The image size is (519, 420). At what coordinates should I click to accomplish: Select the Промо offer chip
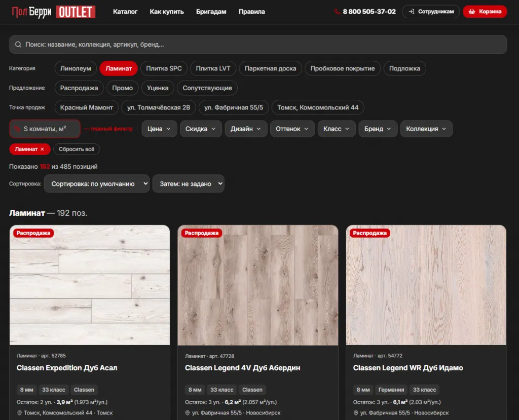(x=123, y=88)
